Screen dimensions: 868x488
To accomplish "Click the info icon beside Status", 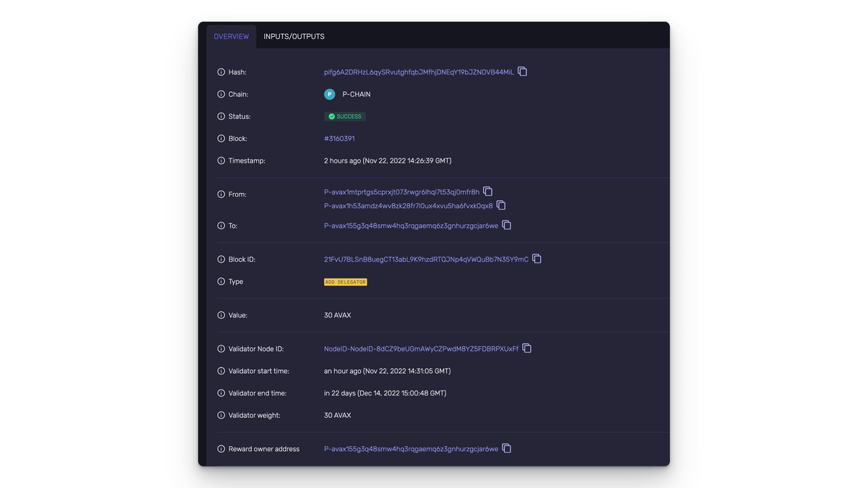I will [x=221, y=116].
